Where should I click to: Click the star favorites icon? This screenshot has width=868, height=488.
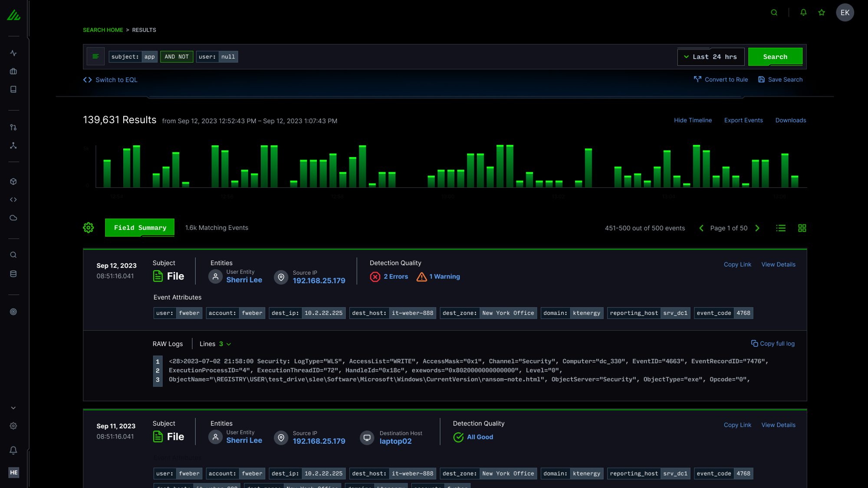pyautogui.click(x=822, y=13)
